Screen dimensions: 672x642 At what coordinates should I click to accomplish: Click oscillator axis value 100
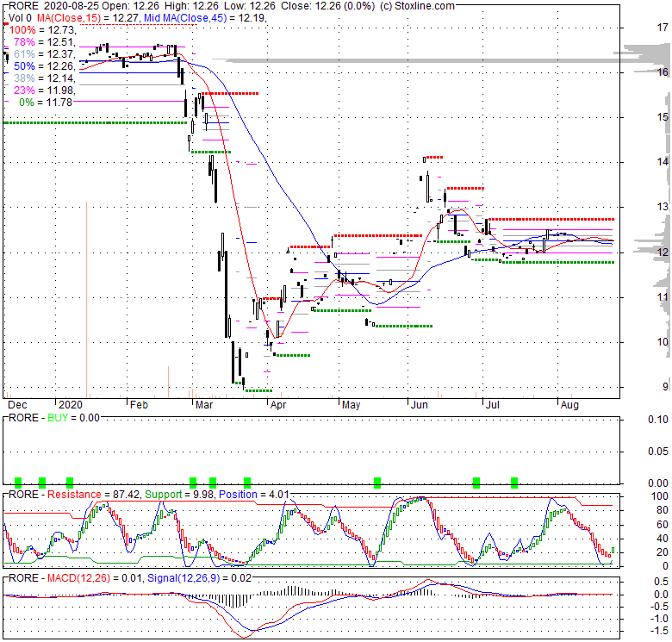pos(660,496)
